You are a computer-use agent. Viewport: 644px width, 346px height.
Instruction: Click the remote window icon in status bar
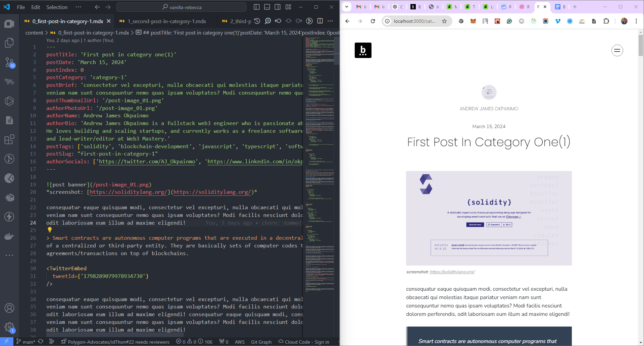point(7,342)
